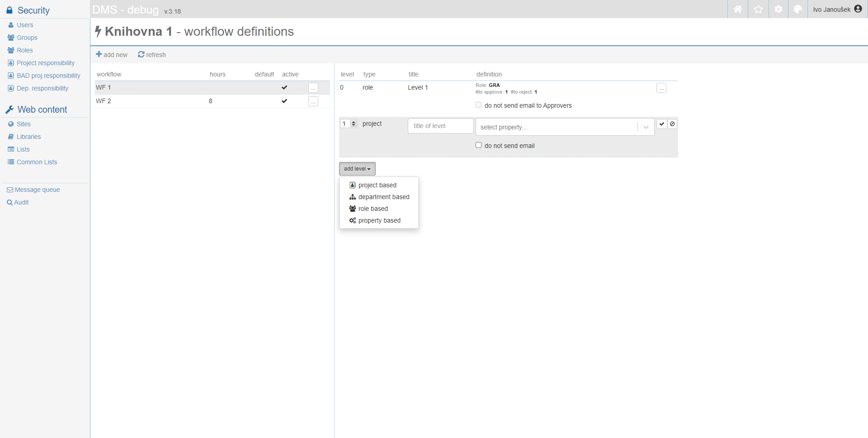Click the theme palette icon
This screenshot has width=868, height=438.
(798, 9)
